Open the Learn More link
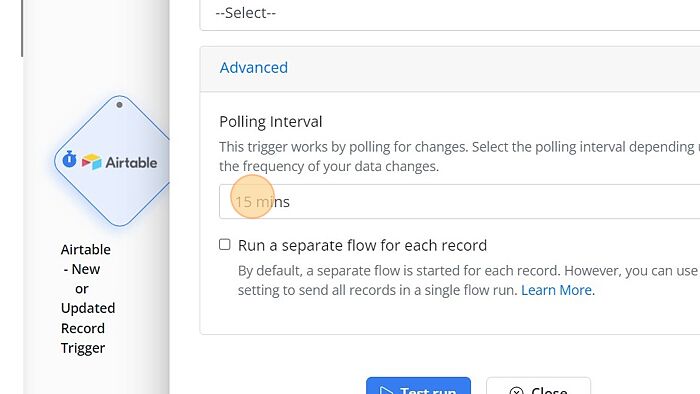700x394 pixels. pos(558,290)
